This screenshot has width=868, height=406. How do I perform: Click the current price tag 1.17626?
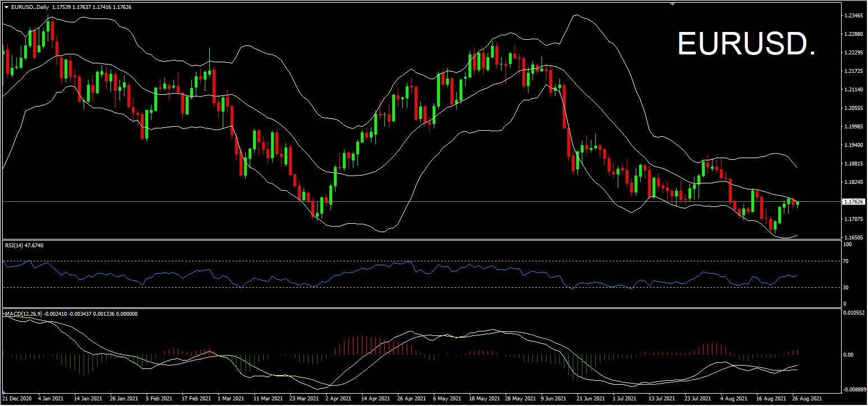(x=853, y=201)
